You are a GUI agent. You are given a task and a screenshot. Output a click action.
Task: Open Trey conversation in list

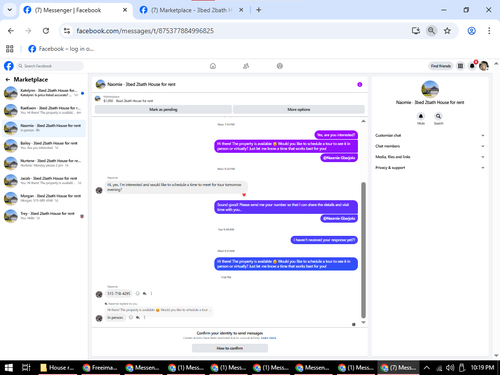click(44, 216)
